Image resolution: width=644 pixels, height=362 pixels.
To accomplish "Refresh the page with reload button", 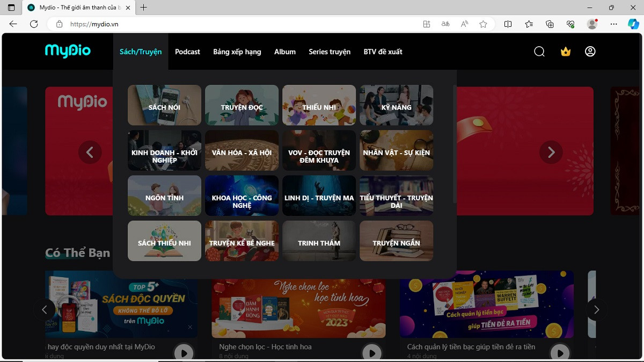I will 34,24.
